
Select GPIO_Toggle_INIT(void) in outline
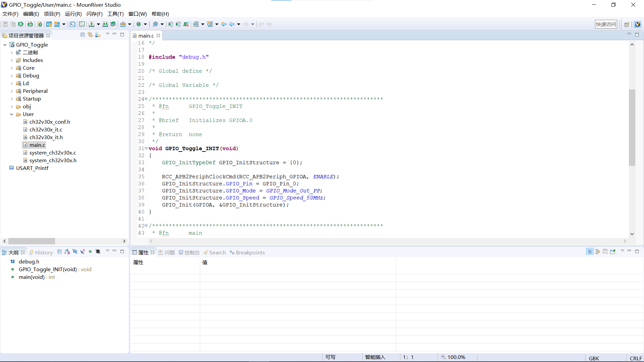coord(55,269)
